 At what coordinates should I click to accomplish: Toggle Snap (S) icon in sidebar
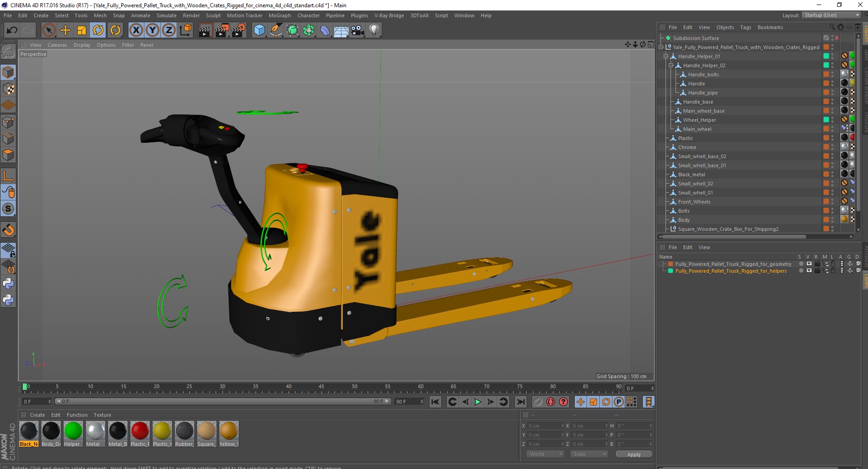8,209
